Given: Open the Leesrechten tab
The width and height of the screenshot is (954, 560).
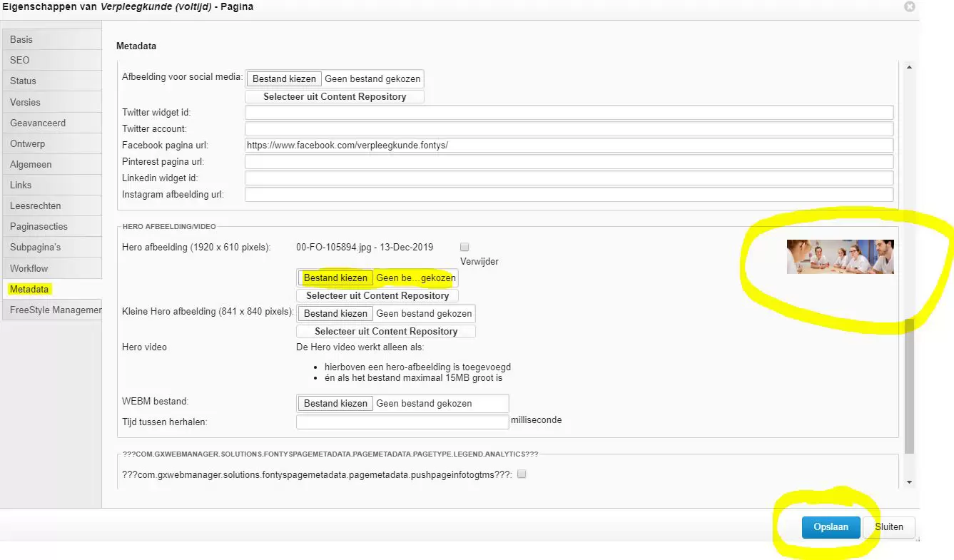Looking at the screenshot, I should point(51,205).
